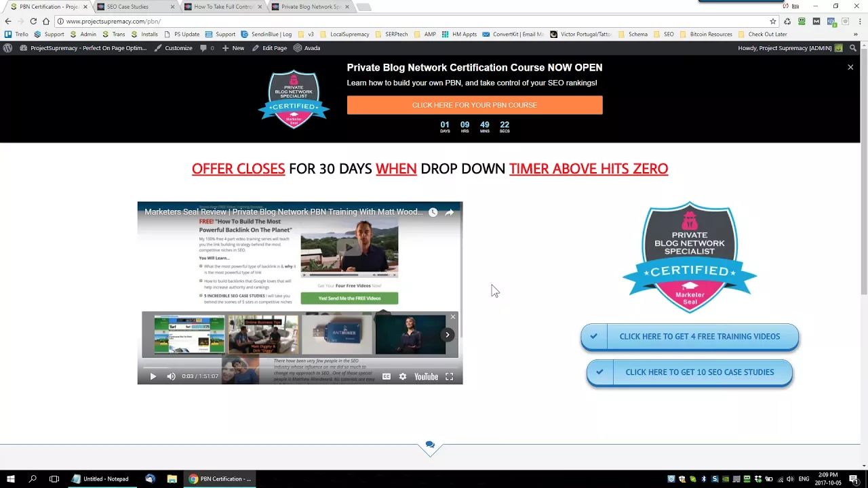Click the address bar URL field
This screenshot has height=488, width=868.
(x=416, y=21)
